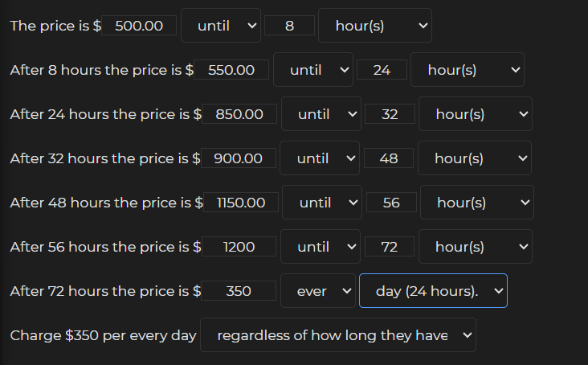This screenshot has width=588, height=365.
Task: Open hour(s) dropdown in after 8 hours row
Action: click(x=467, y=70)
